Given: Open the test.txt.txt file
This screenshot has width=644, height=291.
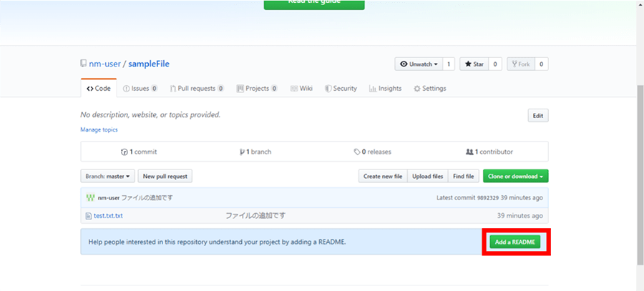Looking at the screenshot, I should [108, 215].
